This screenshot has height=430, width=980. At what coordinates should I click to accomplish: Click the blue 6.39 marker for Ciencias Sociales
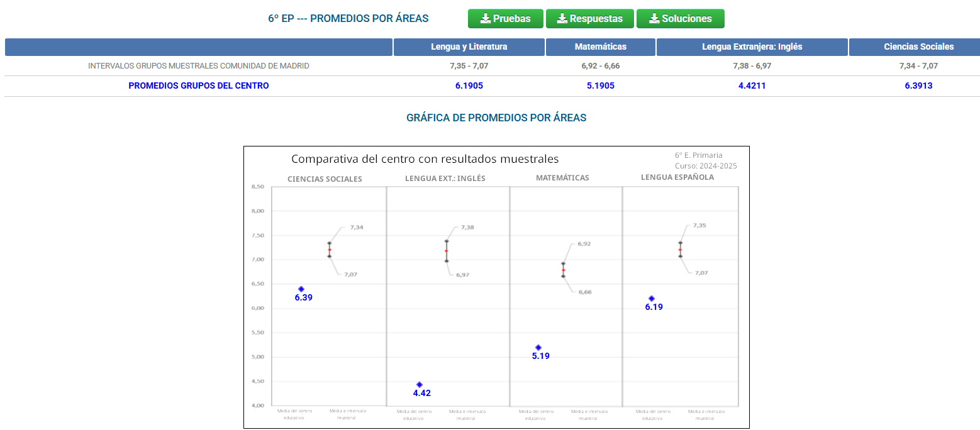[x=301, y=289]
